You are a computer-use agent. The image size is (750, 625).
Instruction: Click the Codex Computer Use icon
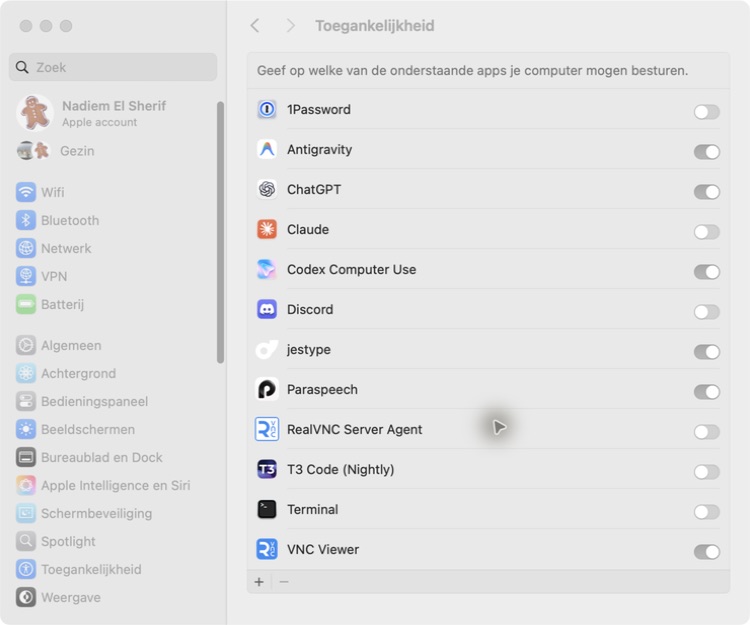tap(267, 270)
